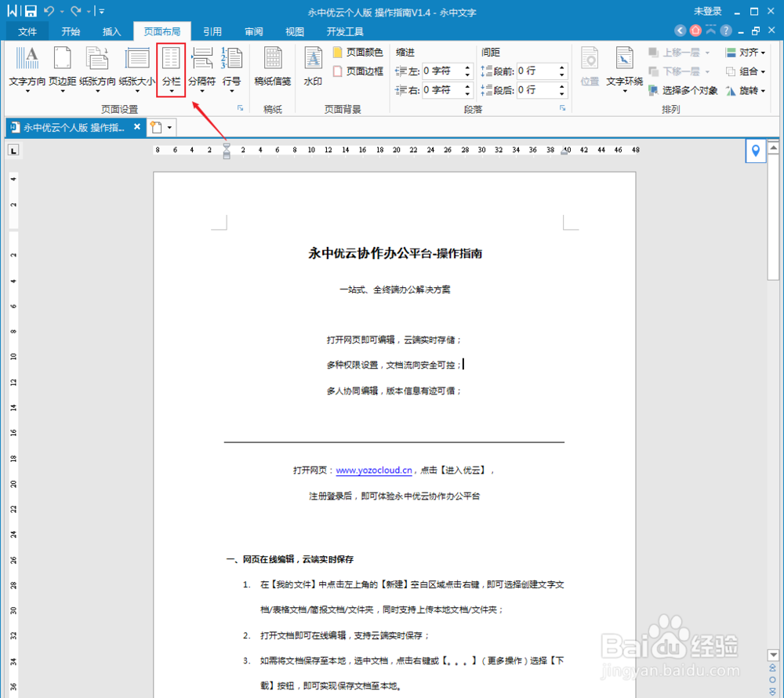Open the Watermark (水印) tool
Viewport: 784px width, 698px height.
tap(313, 67)
